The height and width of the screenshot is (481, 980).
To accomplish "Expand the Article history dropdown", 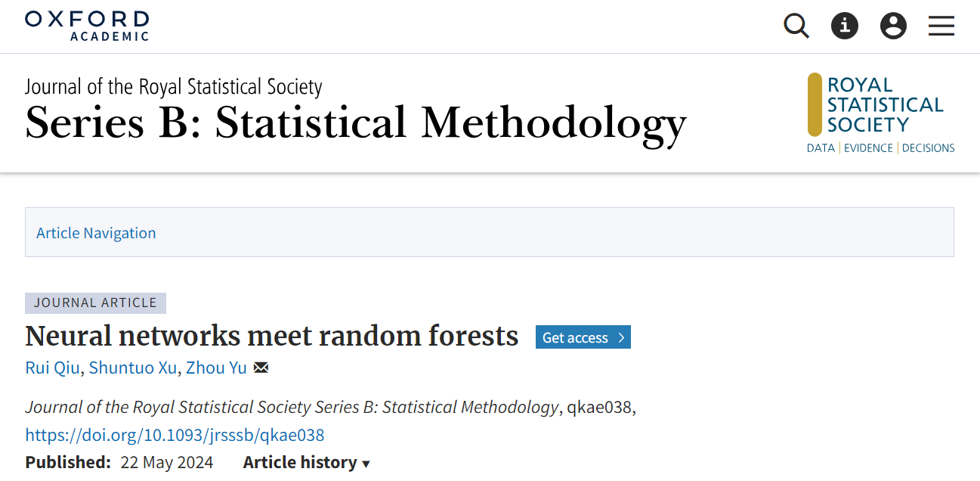I will 307,463.
